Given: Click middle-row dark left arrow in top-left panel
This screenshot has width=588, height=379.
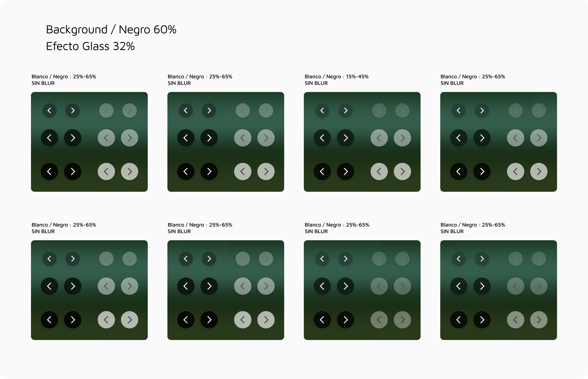Looking at the screenshot, I should point(49,138).
